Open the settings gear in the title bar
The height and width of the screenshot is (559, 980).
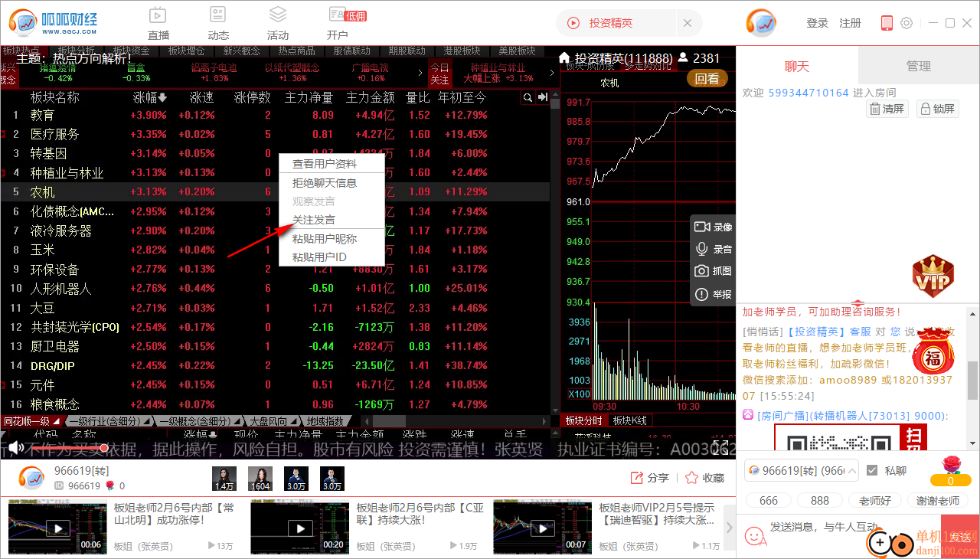[906, 23]
